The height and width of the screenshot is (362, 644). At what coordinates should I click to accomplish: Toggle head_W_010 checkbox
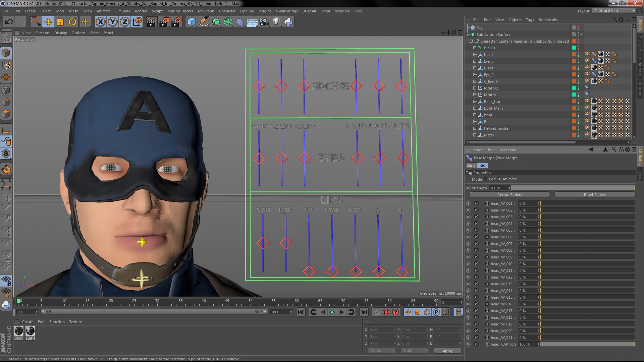(476, 263)
